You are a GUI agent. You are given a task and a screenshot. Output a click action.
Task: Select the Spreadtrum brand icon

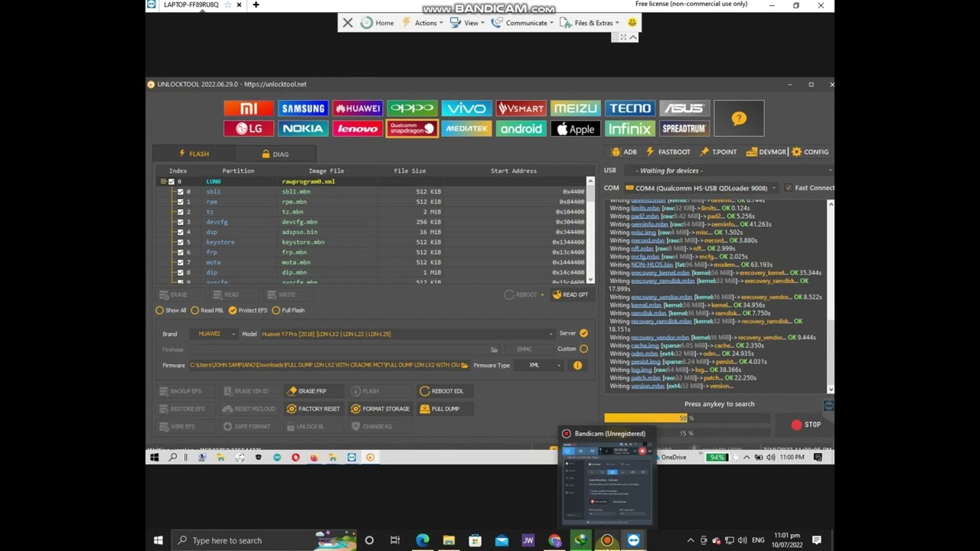pos(684,129)
